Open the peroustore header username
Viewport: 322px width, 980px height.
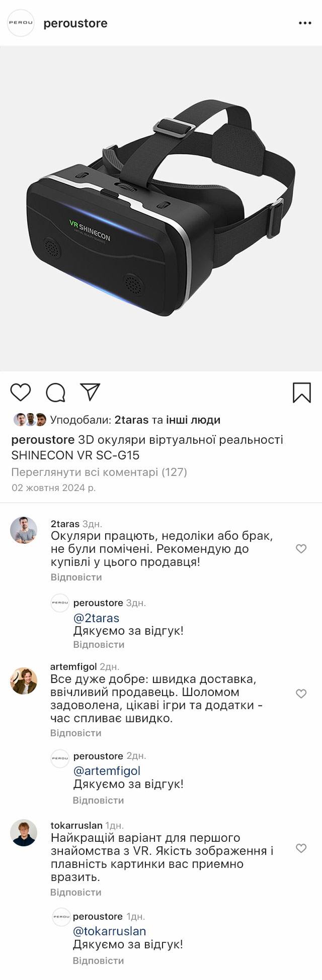pyautogui.click(x=75, y=23)
